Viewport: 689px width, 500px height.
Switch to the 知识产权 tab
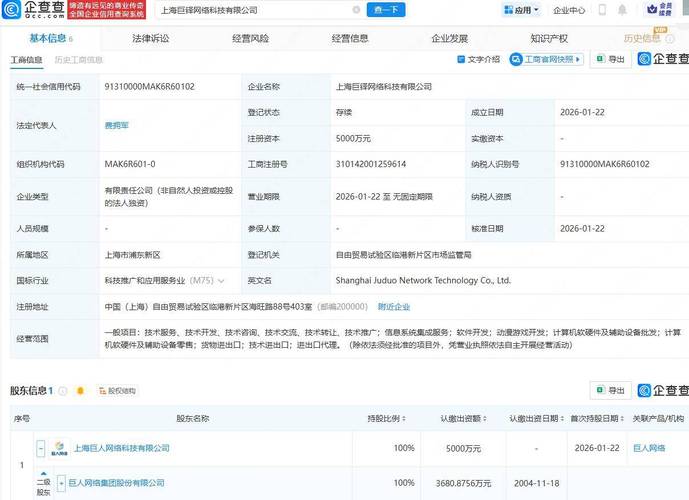(549, 38)
